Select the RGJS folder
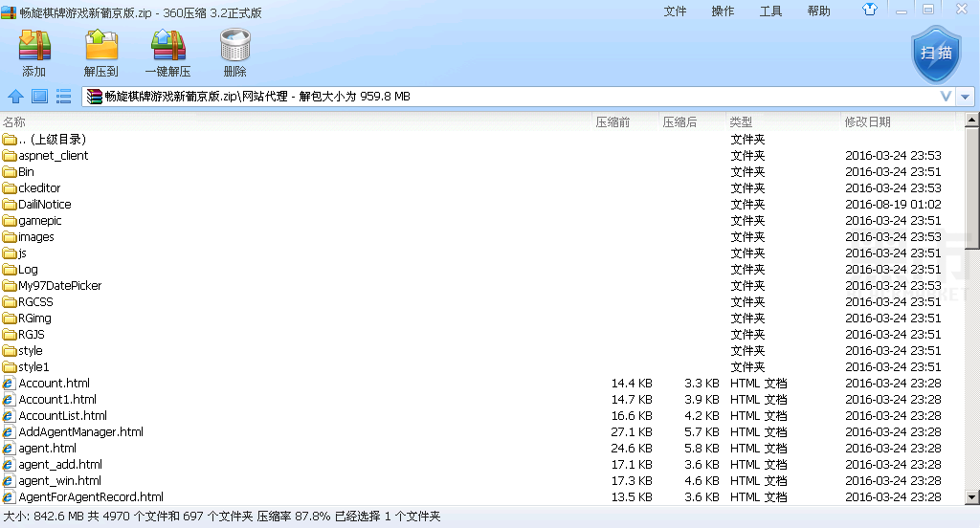This screenshot has width=980, height=528. (481, 334)
